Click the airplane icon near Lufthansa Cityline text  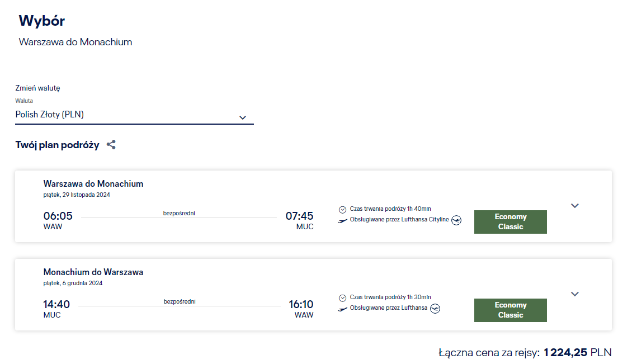pos(342,221)
